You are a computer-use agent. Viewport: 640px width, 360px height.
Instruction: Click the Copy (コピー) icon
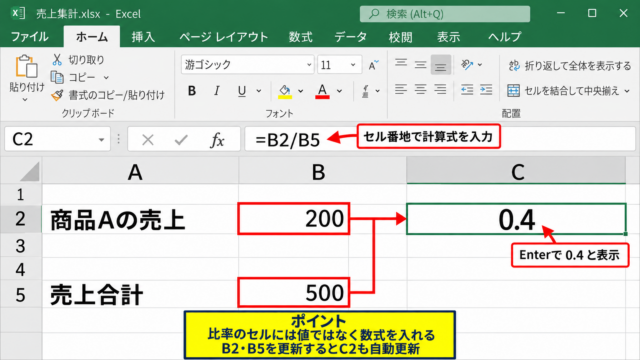57,77
